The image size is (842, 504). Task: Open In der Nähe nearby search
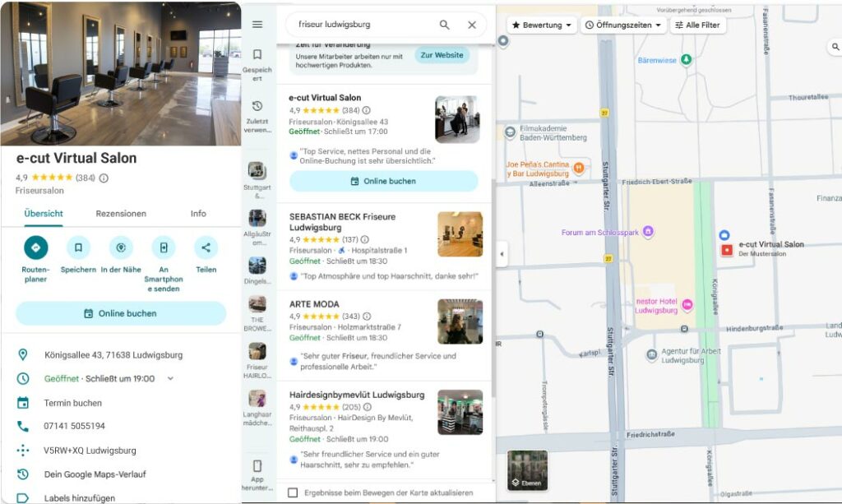point(121,247)
